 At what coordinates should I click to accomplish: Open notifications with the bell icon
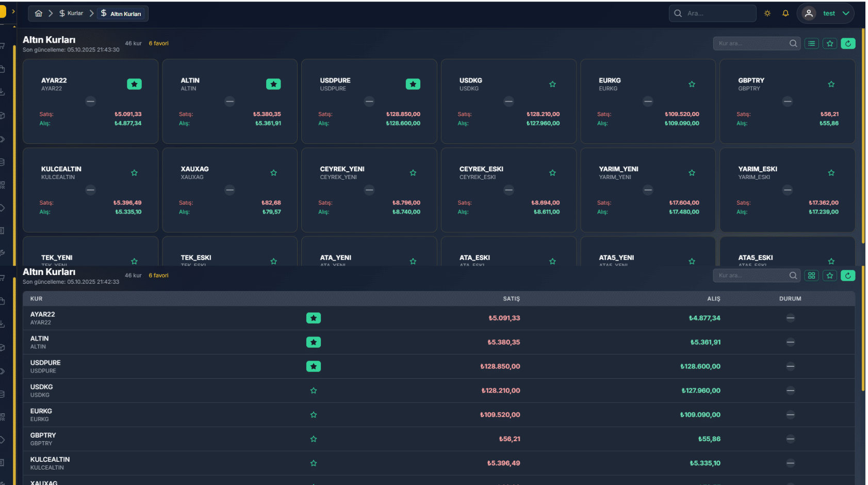(x=785, y=13)
